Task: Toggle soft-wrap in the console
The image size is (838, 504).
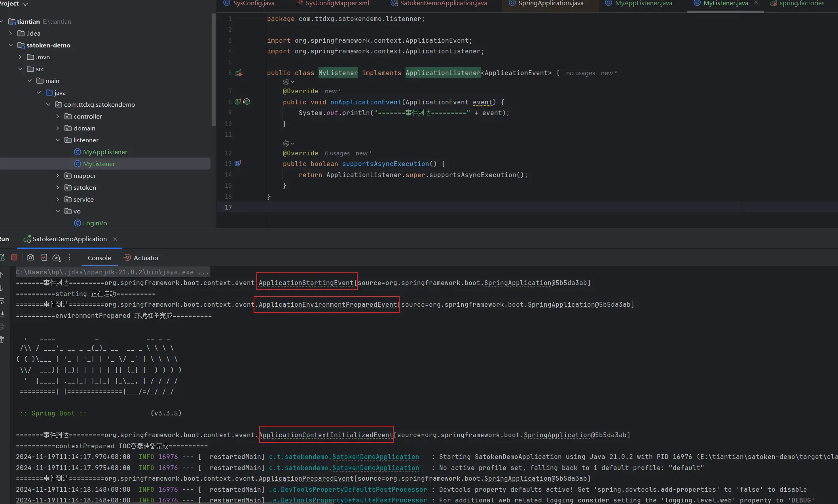Action: coord(2,301)
